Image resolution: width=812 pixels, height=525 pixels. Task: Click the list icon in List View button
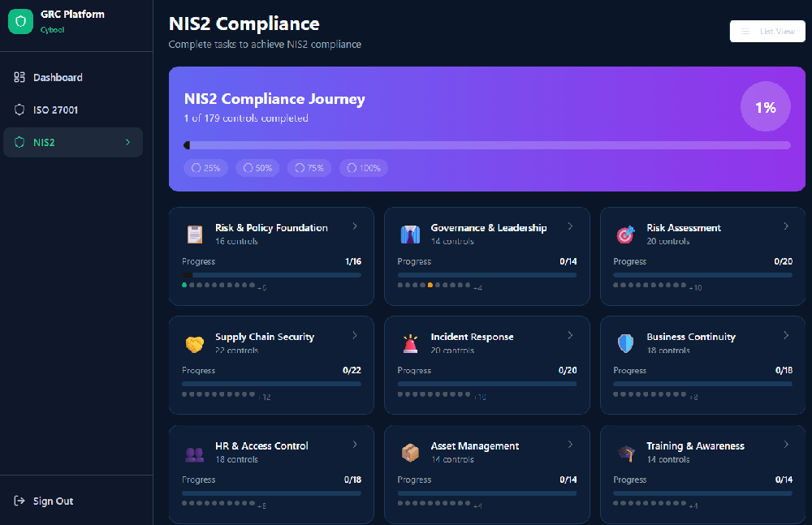745,31
